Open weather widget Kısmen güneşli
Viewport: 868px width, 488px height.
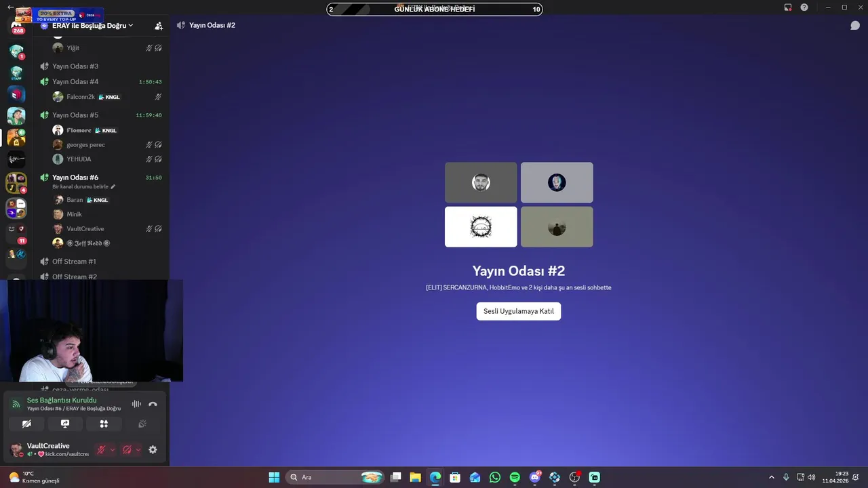[34, 477]
